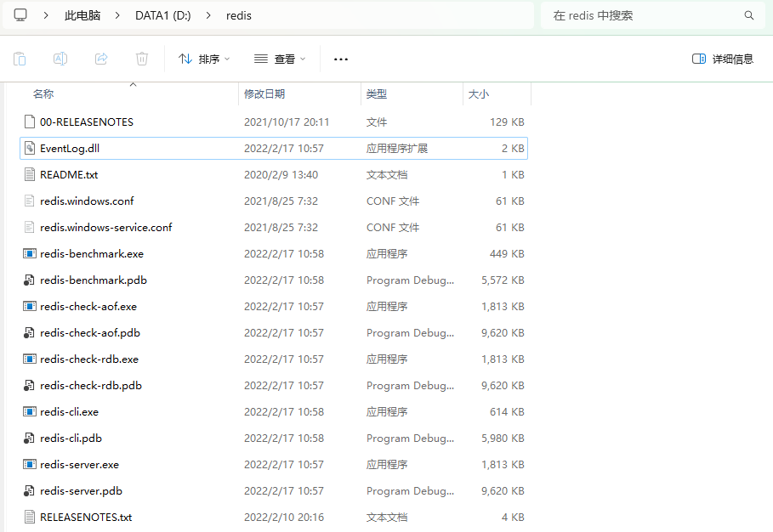Click the file name redis.windows-service.conf

click(106, 228)
